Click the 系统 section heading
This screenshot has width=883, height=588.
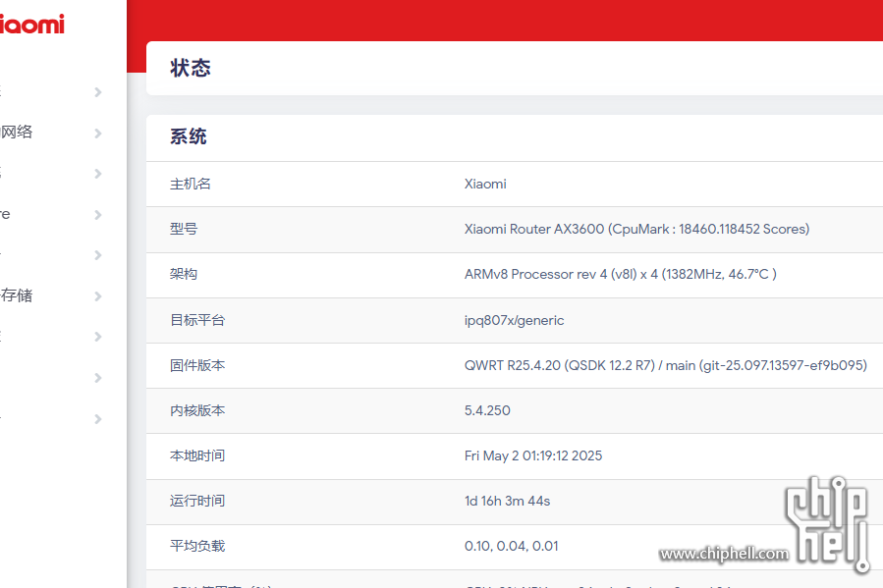coord(189,136)
